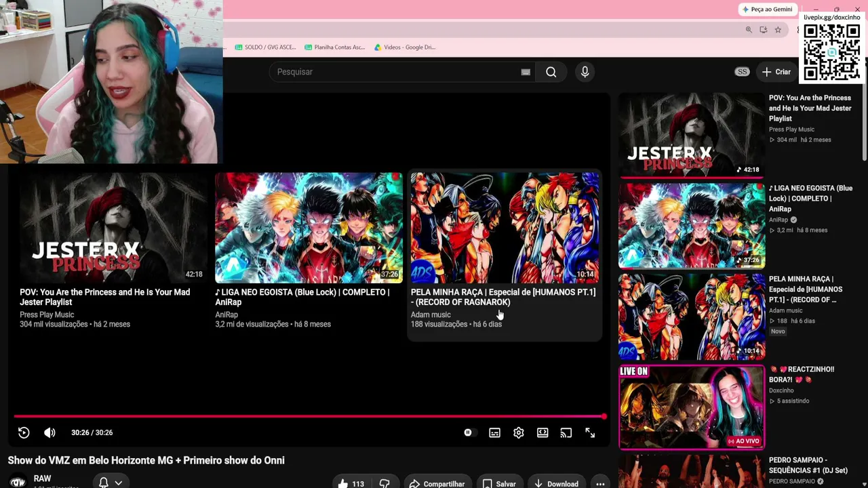Viewport: 868px width, 488px height.
Task: Open the player settings gear
Action: tap(519, 432)
